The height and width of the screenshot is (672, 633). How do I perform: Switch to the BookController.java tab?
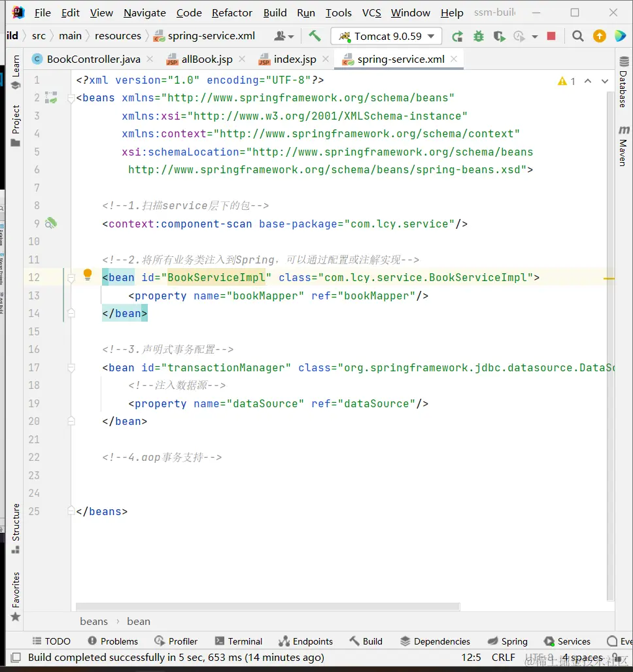93,59
